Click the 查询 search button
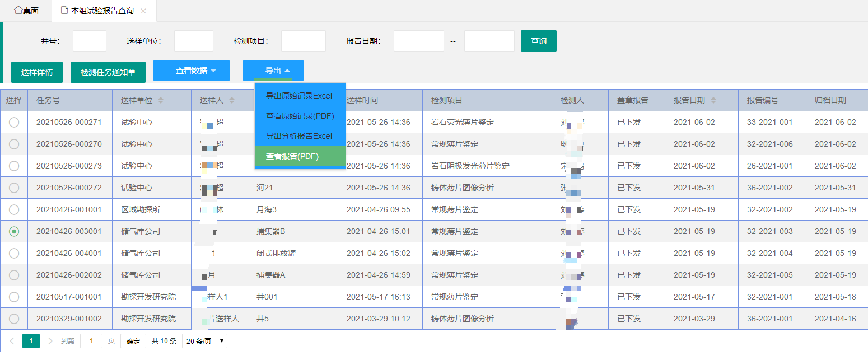868x360 pixels. pyautogui.click(x=538, y=40)
